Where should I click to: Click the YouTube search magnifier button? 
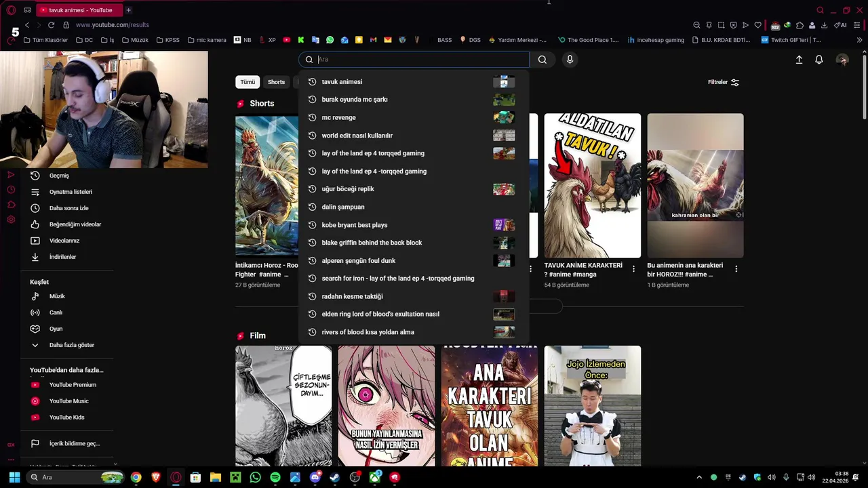tap(542, 60)
